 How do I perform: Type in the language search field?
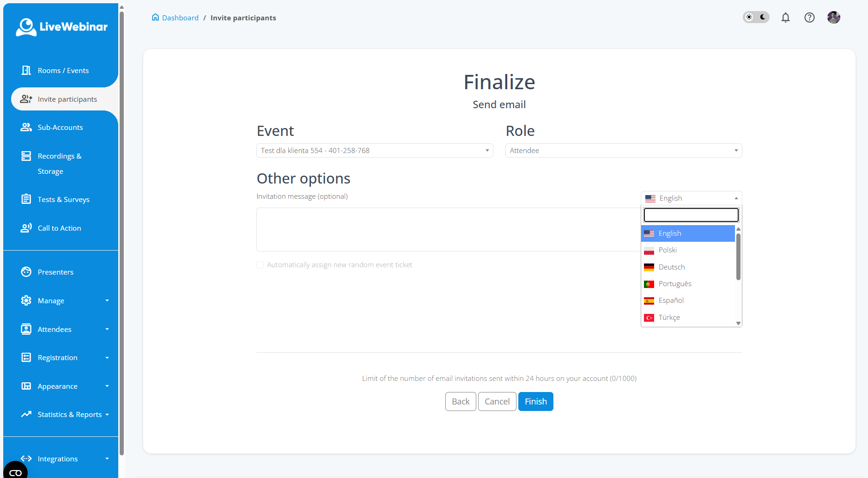tap(691, 214)
